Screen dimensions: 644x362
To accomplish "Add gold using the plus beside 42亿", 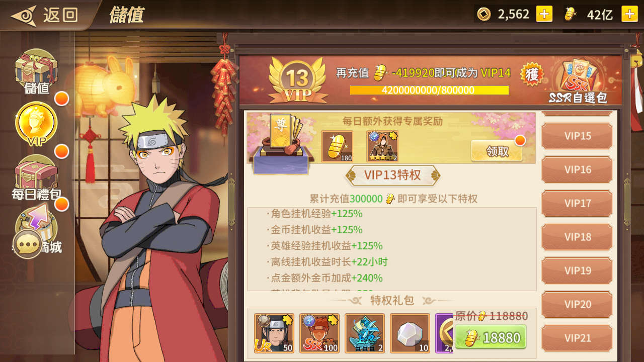I will 629,14.
